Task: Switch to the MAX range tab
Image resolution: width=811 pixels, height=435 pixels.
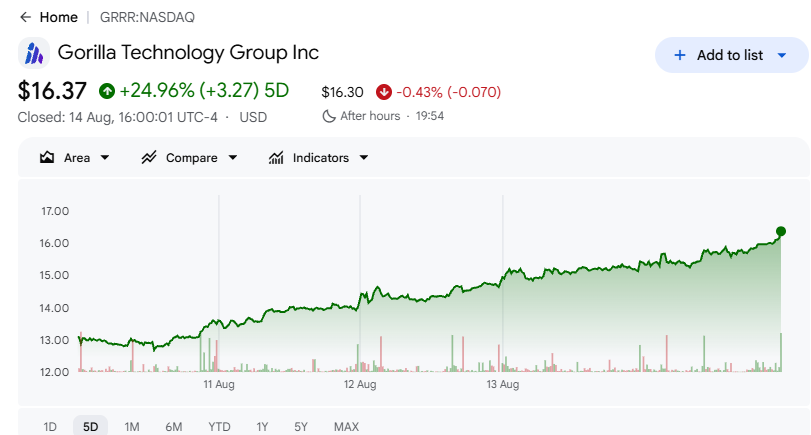Action: (x=346, y=427)
